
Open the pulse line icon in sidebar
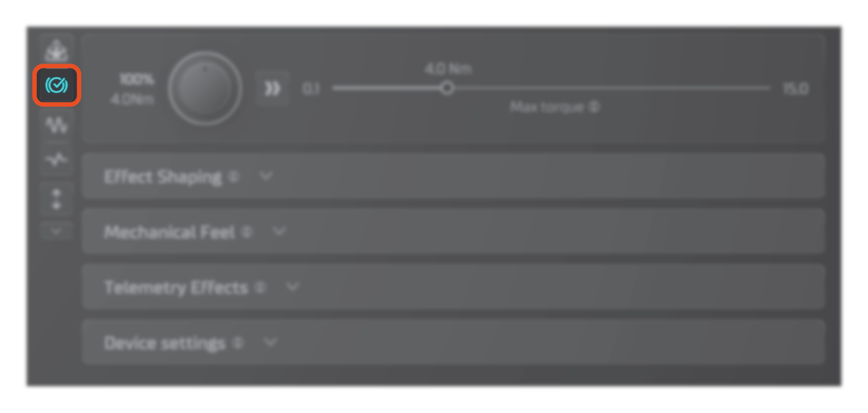coord(56,159)
